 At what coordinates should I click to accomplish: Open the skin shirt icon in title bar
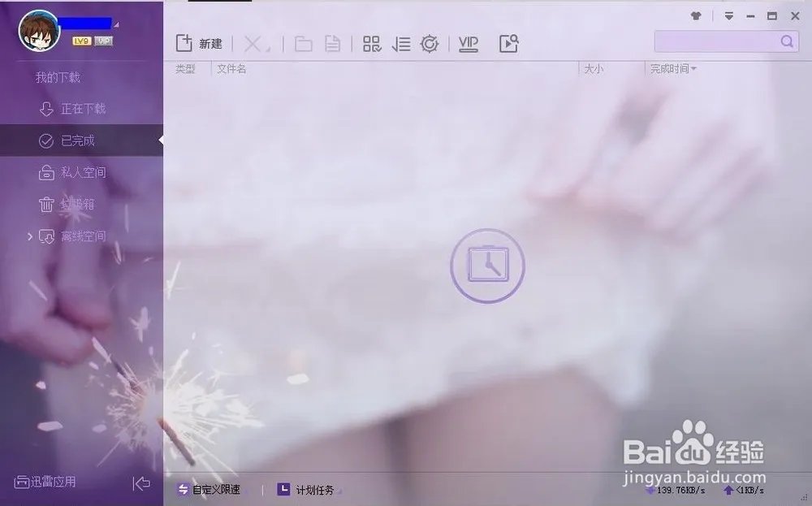pyautogui.click(x=696, y=15)
